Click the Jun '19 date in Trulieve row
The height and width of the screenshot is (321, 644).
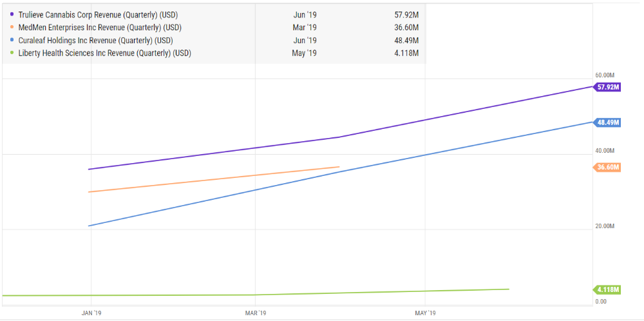[307, 15]
